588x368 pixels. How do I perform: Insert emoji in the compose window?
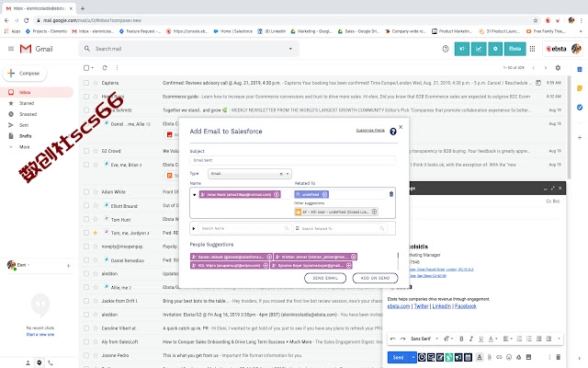point(509,357)
